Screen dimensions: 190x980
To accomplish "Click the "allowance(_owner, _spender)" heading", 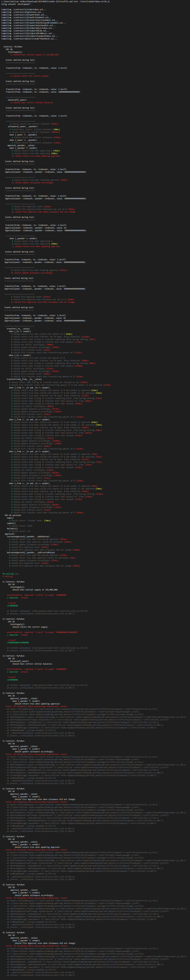I will coord(23,127).
